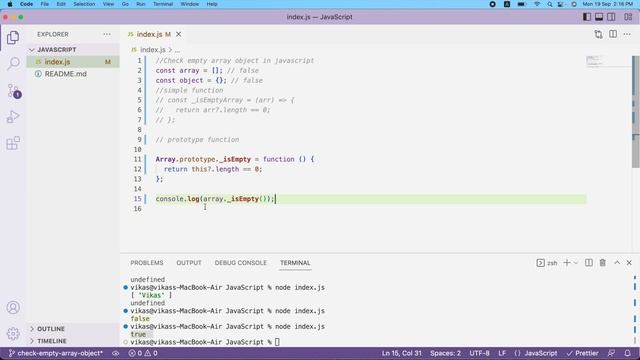Customize layout icon in title bar

pyautogui.click(x=628, y=17)
